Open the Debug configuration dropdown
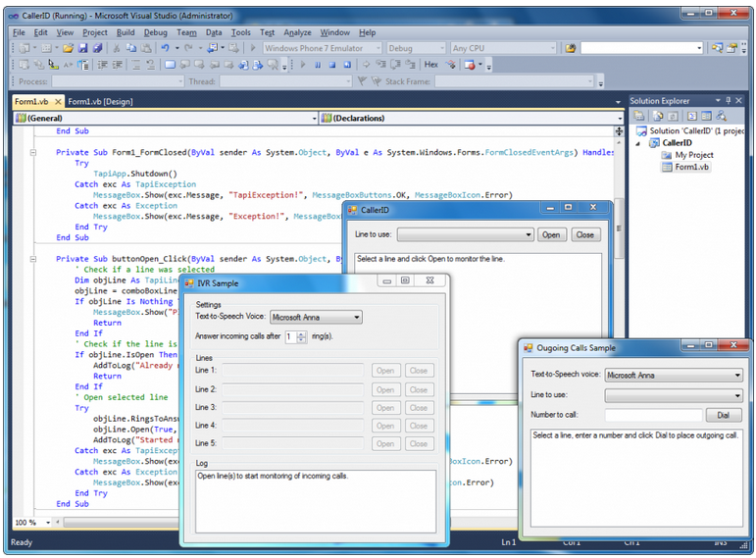Viewport: 756px width, 558px height. [442, 48]
